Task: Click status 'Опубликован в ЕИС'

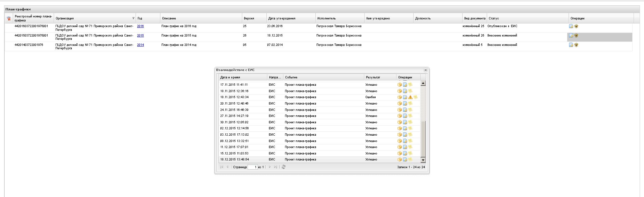Action: 502,26
